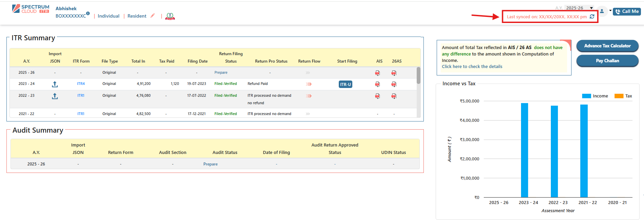Click the ITR-U start filing button
This screenshot has height=224, width=644.
(x=345, y=85)
